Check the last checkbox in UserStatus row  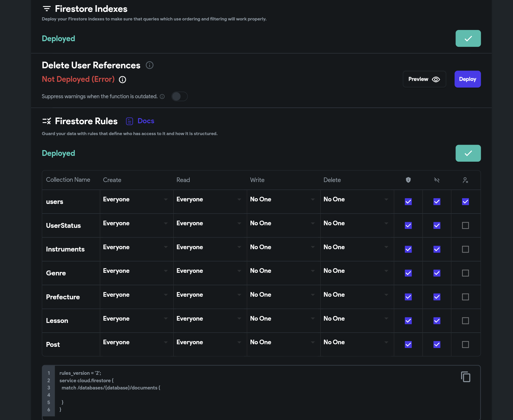(465, 225)
